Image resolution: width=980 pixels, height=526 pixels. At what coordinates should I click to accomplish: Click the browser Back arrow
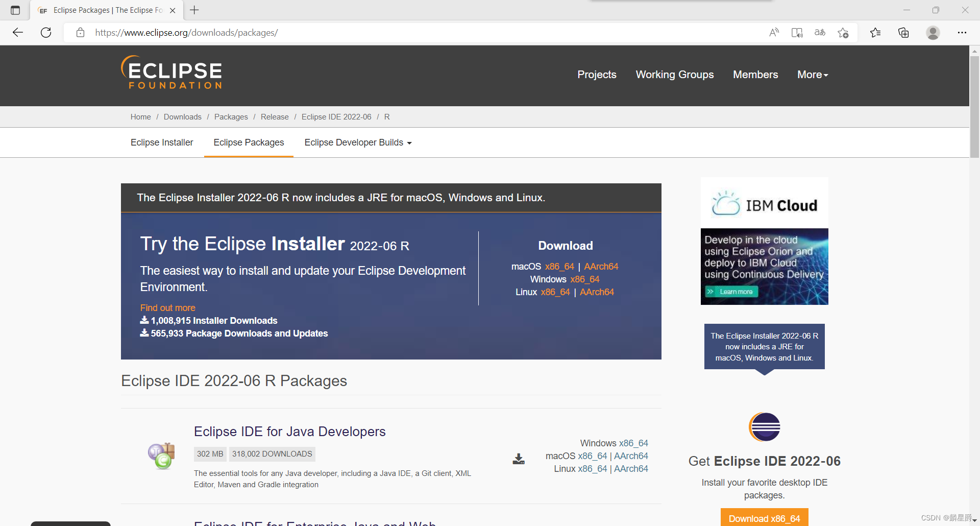18,33
